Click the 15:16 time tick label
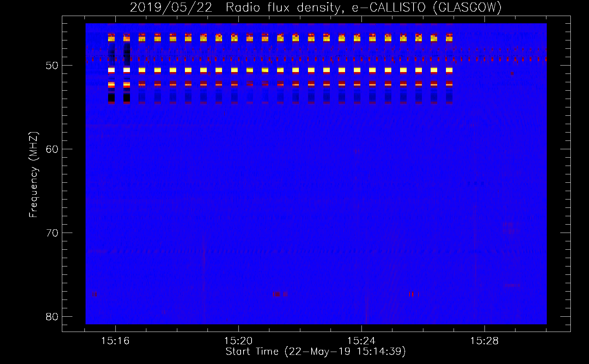The width and height of the screenshot is (589, 364). [x=115, y=341]
